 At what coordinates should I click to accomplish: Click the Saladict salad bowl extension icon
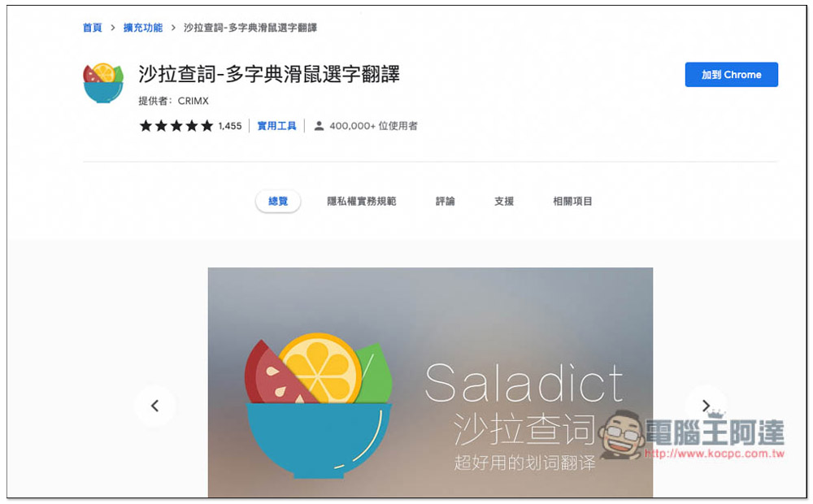(103, 83)
